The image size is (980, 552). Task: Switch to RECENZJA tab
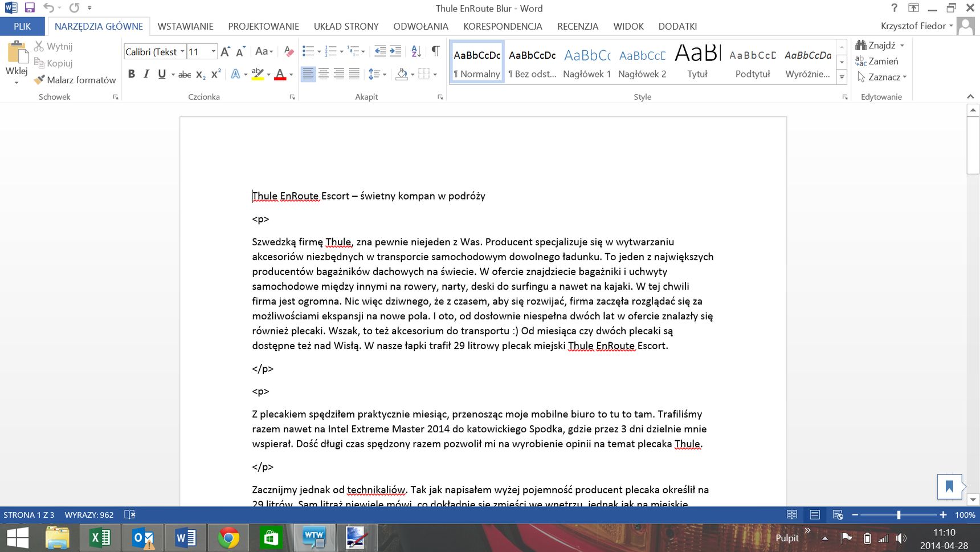[578, 26]
